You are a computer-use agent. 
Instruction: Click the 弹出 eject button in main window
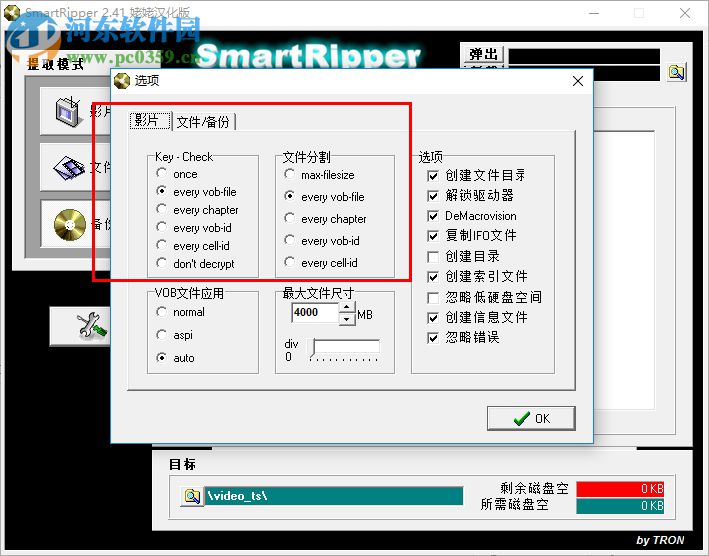[483, 55]
